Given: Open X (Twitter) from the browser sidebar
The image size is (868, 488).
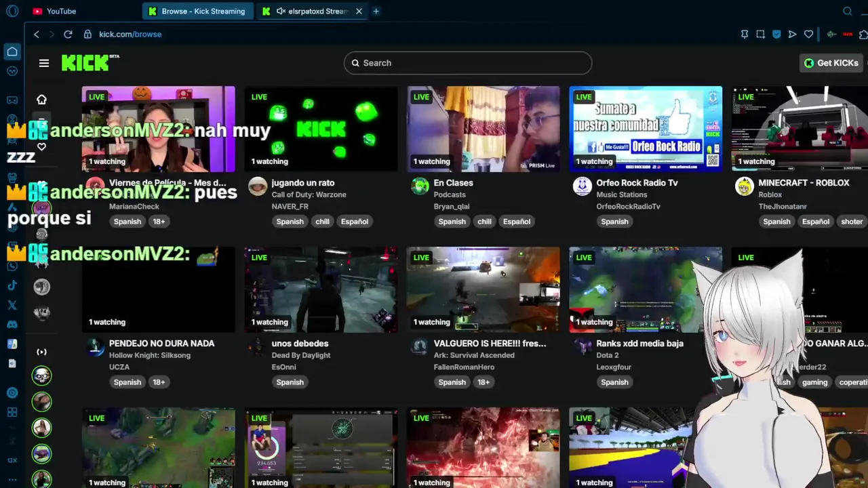Looking at the screenshot, I should 12,306.
